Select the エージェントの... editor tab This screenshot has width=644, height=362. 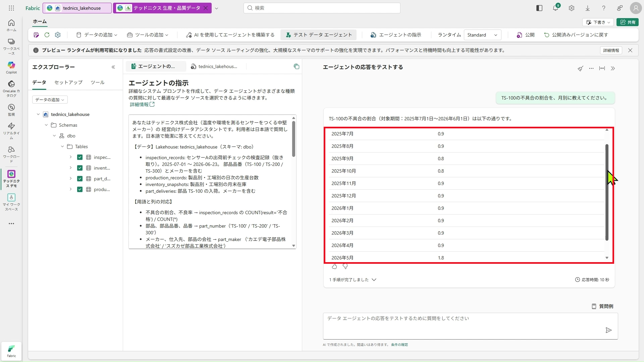pyautogui.click(x=156, y=66)
